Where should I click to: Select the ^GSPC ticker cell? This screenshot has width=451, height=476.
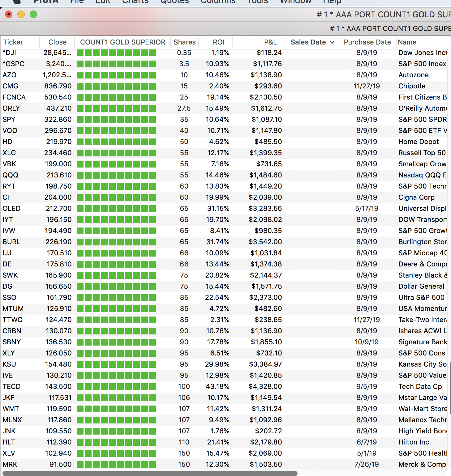(x=13, y=64)
